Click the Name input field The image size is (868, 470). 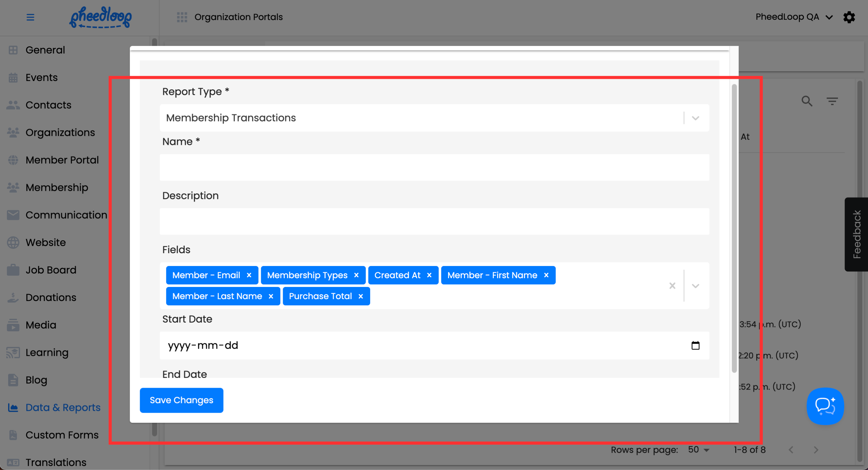(x=434, y=167)
